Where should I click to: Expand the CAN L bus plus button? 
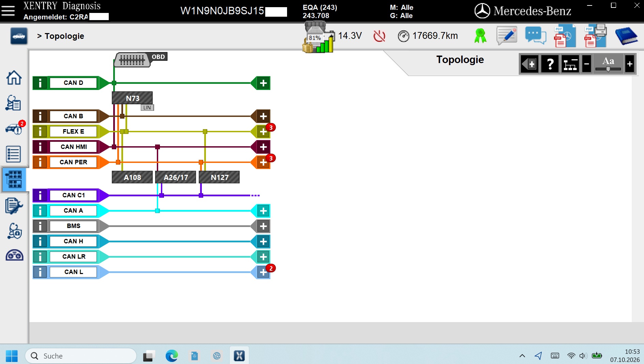(x=263, y=272)
